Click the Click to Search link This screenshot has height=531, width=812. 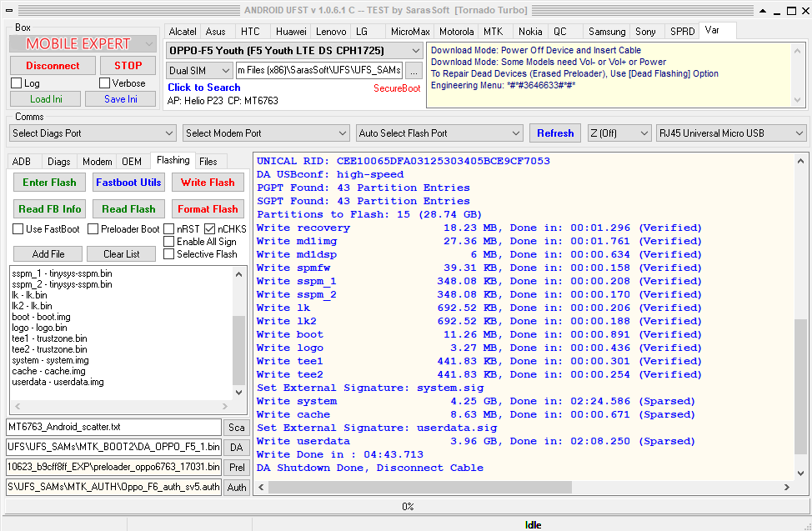(x=204, y=88)
